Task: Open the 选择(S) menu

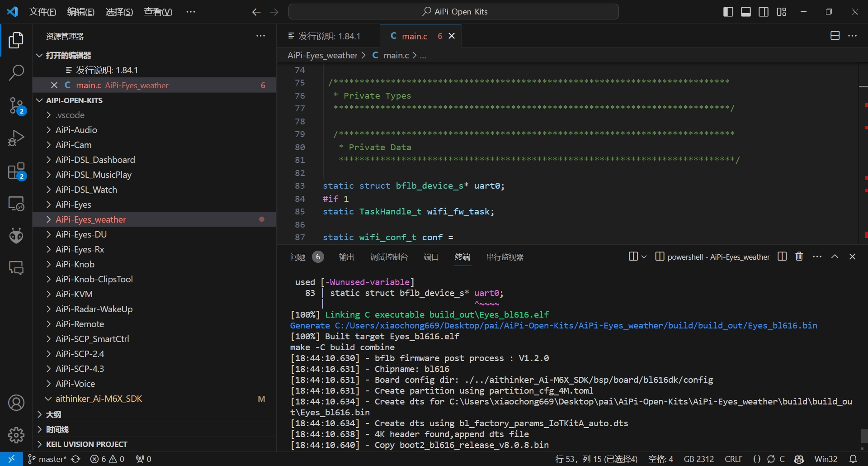Action: [x=119, y=12]
